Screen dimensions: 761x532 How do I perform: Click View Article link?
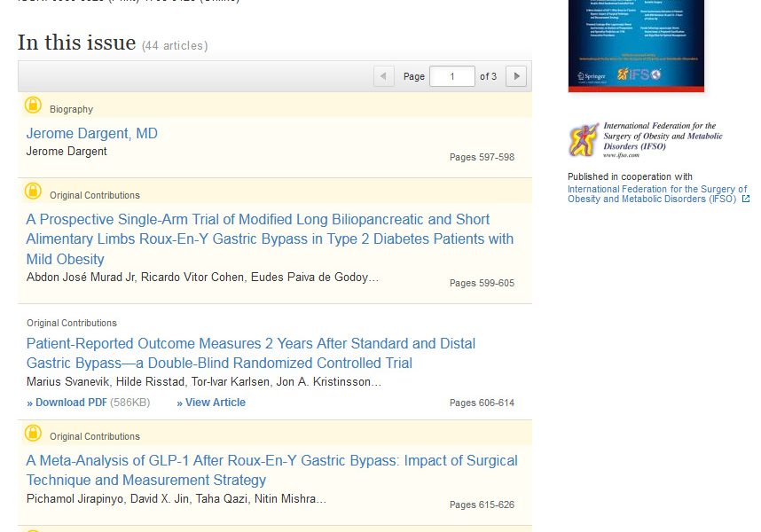(211, 403)
